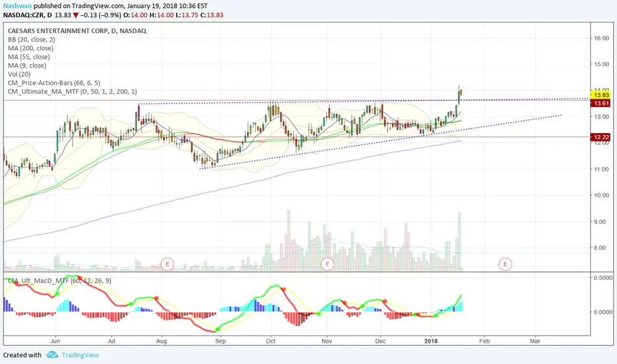The width and height of the screenshot is (617, 364).
Task: Select the MA (200, close) indicator label
Action: [x=30, y=48]
